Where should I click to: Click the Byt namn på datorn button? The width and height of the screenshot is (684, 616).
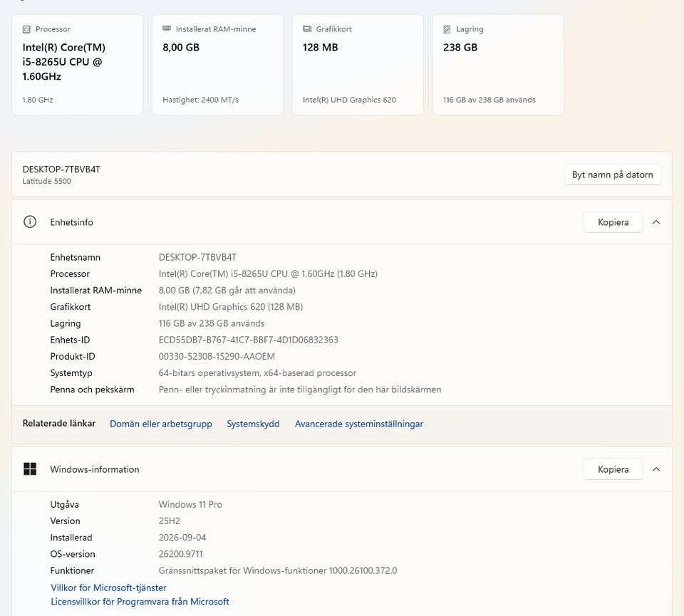(613, 174)
